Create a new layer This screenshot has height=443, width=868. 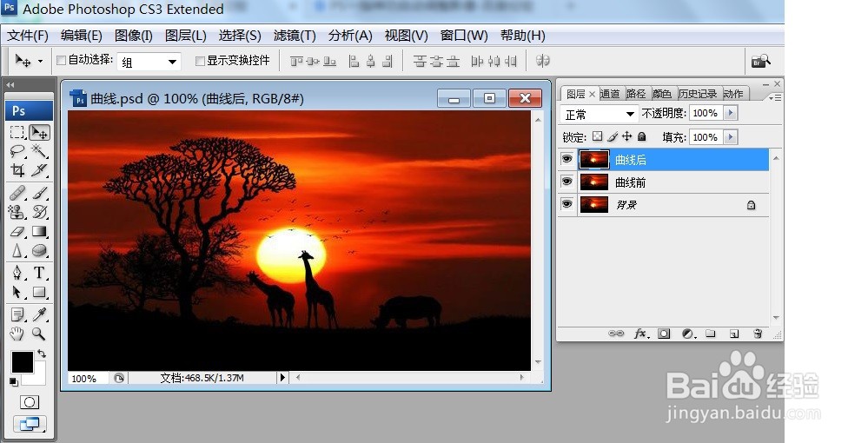click(734, 334)
